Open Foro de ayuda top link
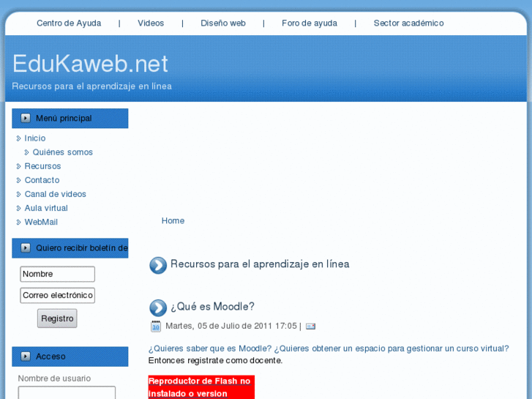Viewport: 532px width, 399px height. coord(310,23)
